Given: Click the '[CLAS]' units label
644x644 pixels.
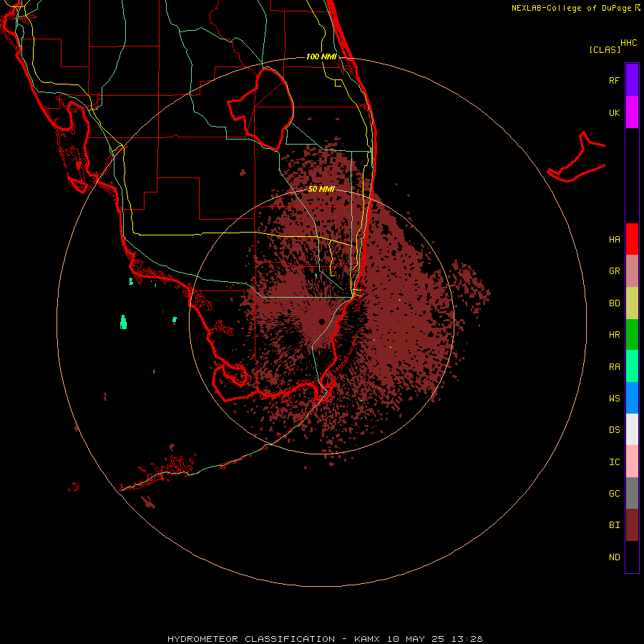Looking at the screenshot, I should [605, 49].
